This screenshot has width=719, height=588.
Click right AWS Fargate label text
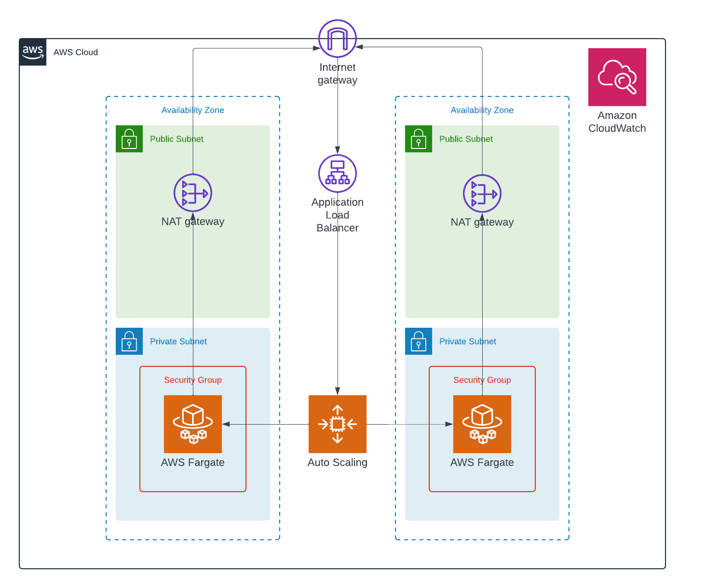pos(482,463)
